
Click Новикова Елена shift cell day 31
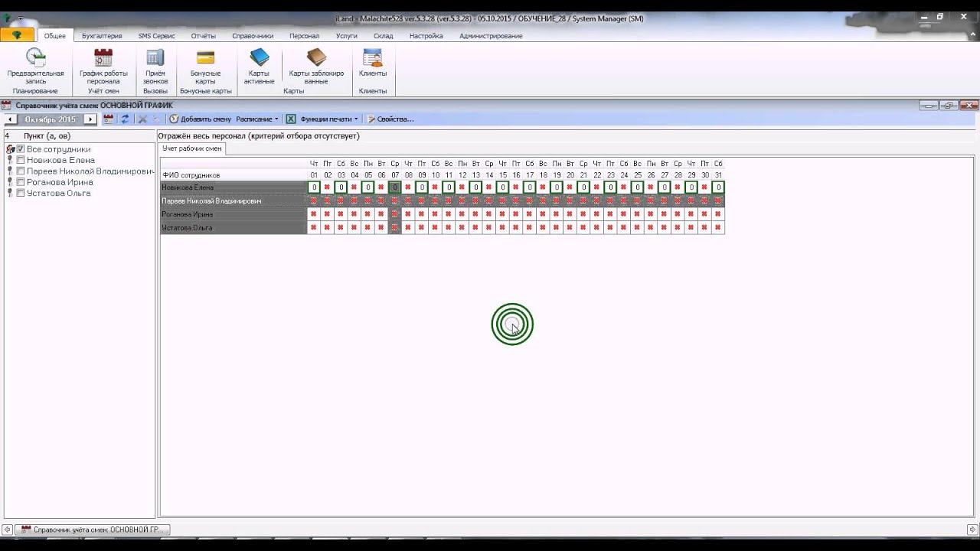tap(718, 187)
